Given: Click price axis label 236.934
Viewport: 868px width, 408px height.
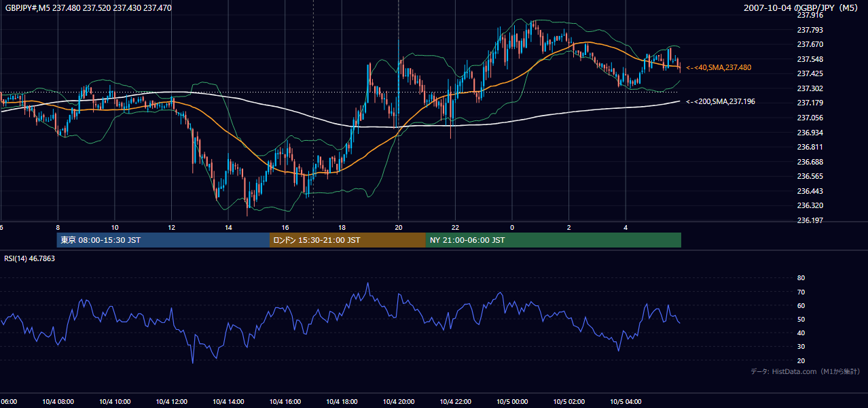Looking at the screenshot, I should tap(810, 133).
